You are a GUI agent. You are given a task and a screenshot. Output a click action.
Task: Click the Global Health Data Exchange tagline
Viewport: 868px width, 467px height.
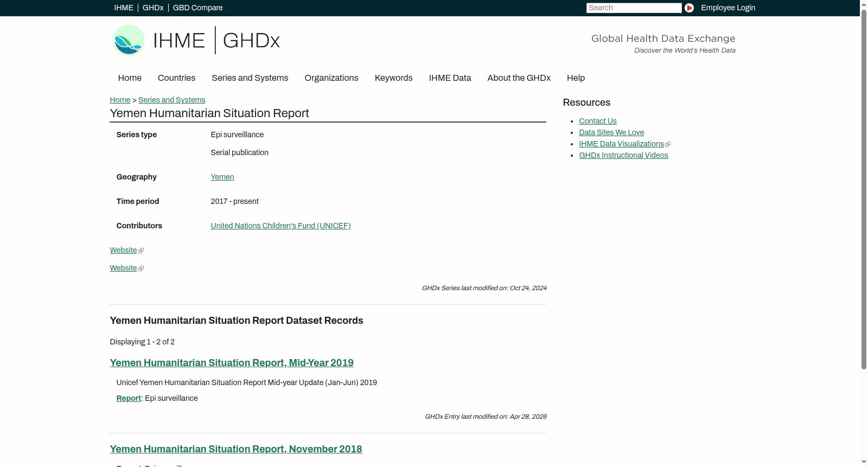663,39
